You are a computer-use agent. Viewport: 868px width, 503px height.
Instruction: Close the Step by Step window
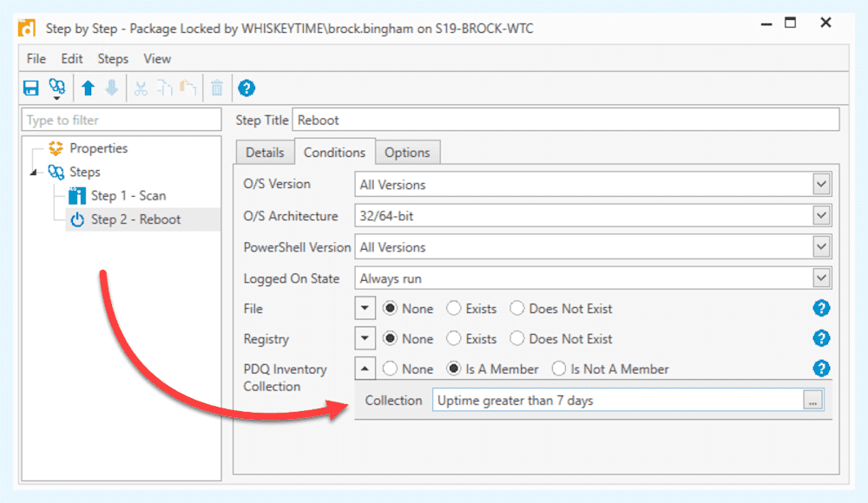tap(826, 23)
